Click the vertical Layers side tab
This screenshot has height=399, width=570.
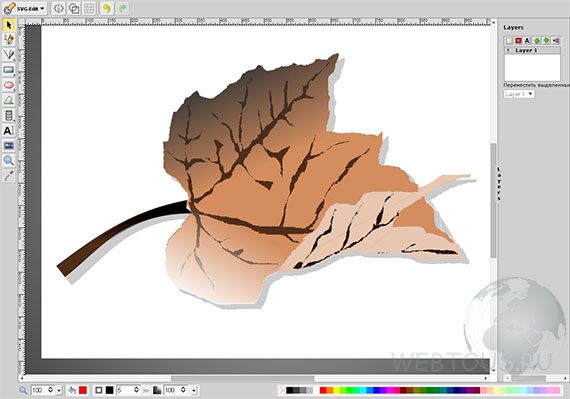(499, 184)
